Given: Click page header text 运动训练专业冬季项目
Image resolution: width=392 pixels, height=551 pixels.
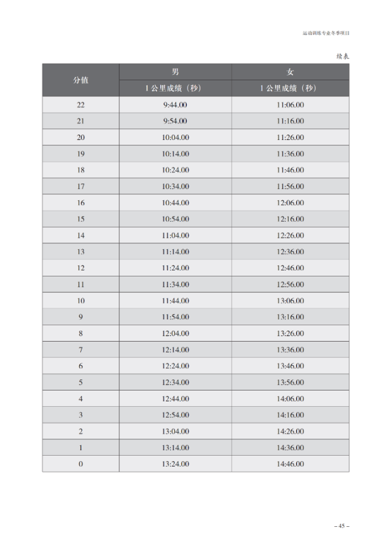Looking at the screenshot, I should tap(326, 33).
